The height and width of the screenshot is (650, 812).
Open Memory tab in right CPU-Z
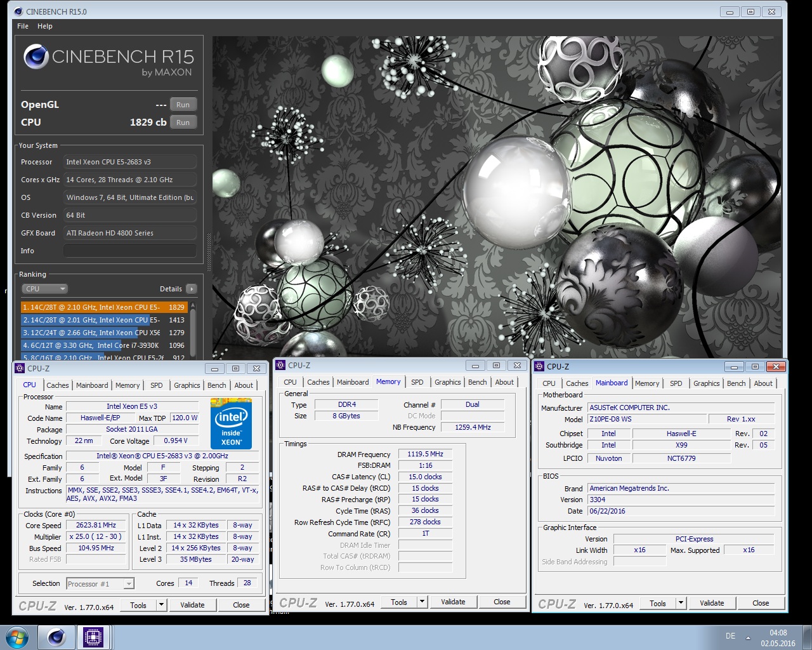[x=647, y=383]
